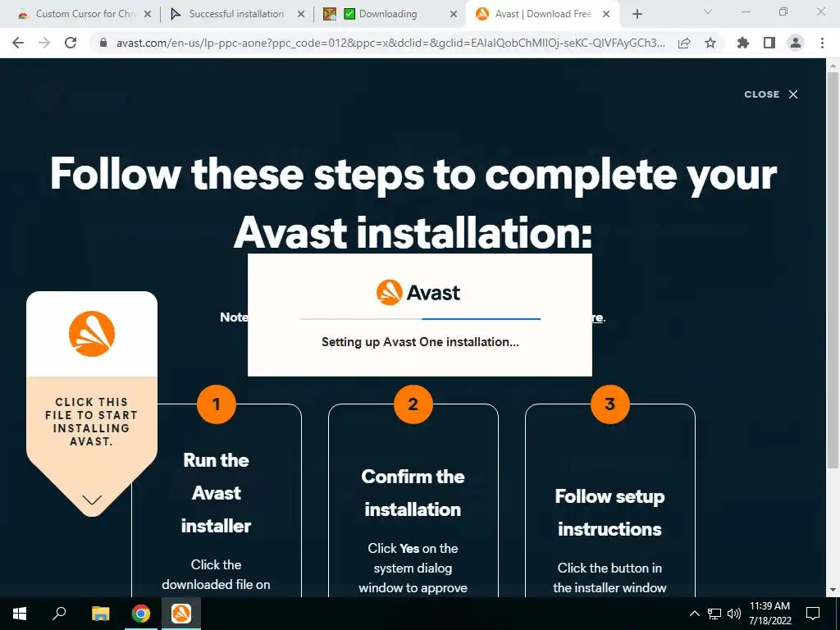Open the Chrome profile avatar
The image size is (840, 630).
pyautogui.click(x=796, y=43)
